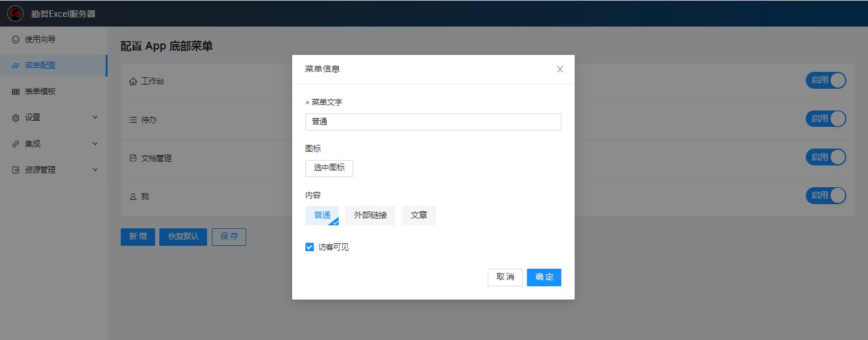Click the 集成 link icon in sidebar

pos(16,144)
